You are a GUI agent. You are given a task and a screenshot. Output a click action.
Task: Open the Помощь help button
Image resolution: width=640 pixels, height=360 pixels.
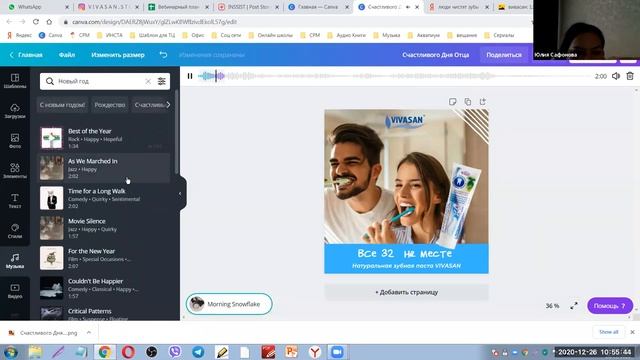[x=610, y=306]
